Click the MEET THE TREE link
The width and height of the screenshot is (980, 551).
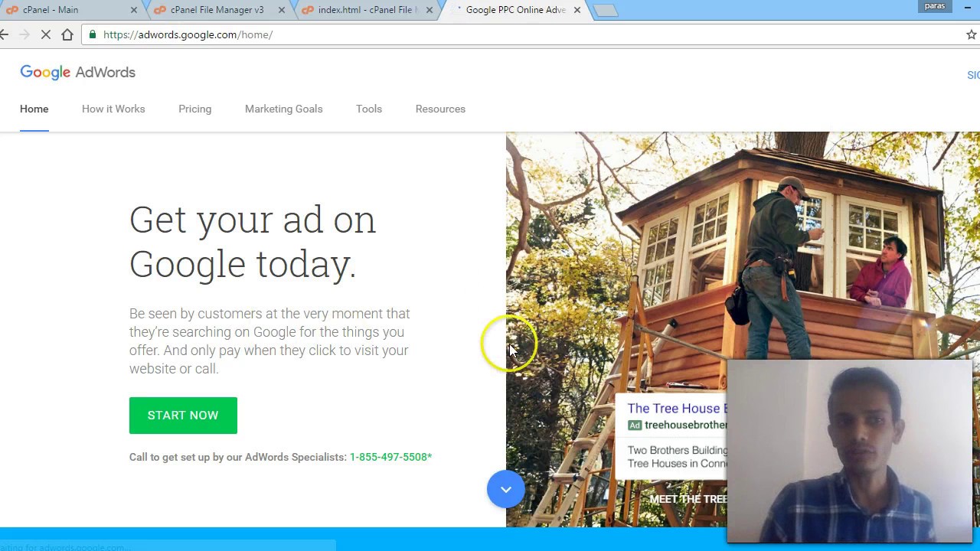point(688,499)
